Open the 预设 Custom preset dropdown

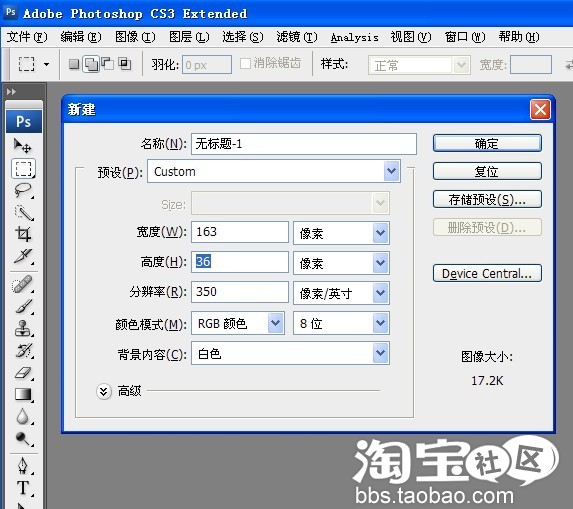[274, 171]
